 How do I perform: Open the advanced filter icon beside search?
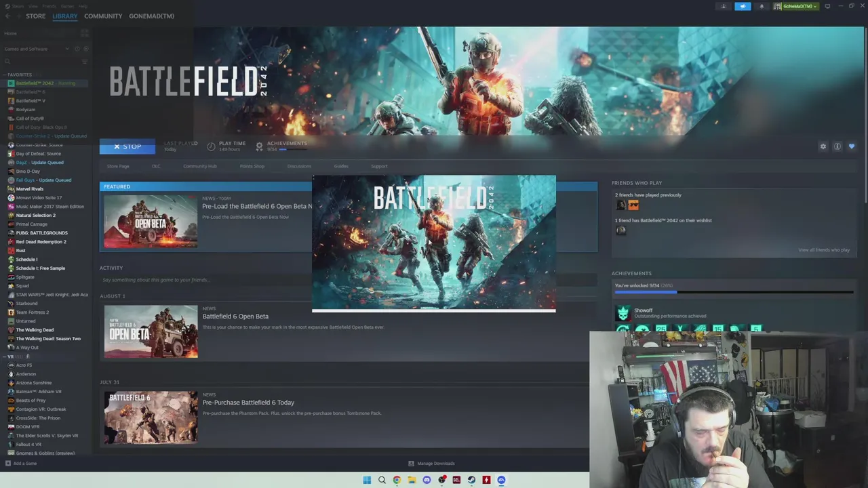click(85, 62)
